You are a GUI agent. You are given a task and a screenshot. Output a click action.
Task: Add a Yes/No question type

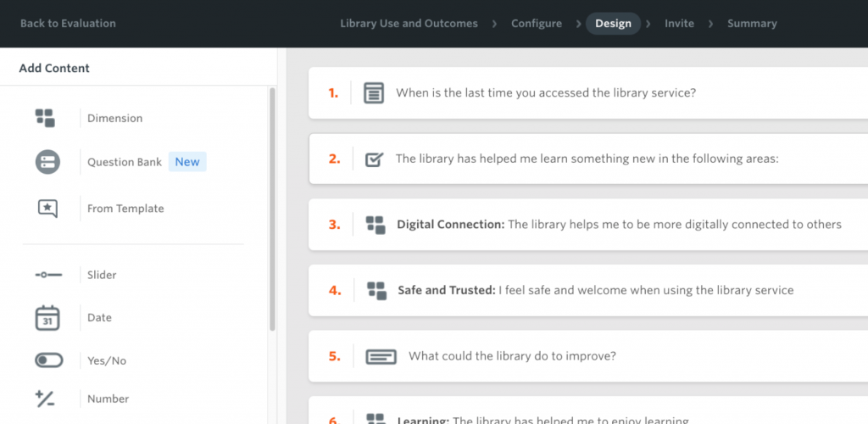click(107, 361)
